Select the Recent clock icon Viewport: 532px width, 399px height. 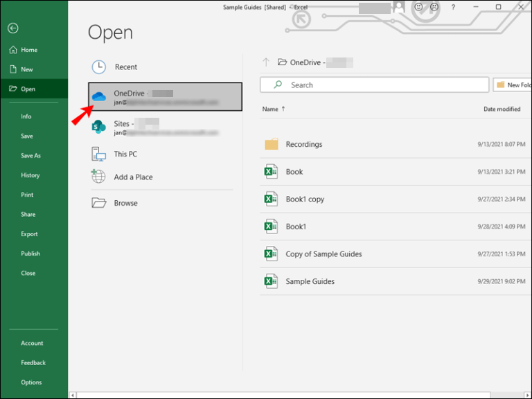[99, 67]
